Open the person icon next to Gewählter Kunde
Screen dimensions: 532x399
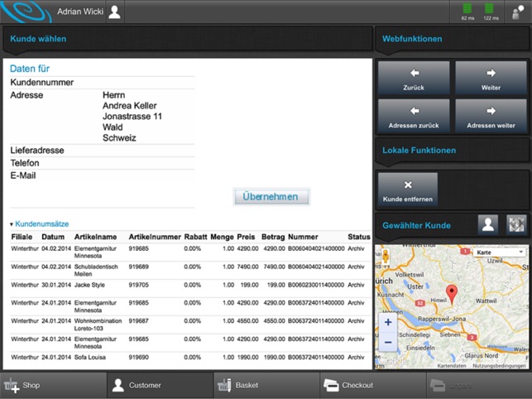tap(488, 225)
